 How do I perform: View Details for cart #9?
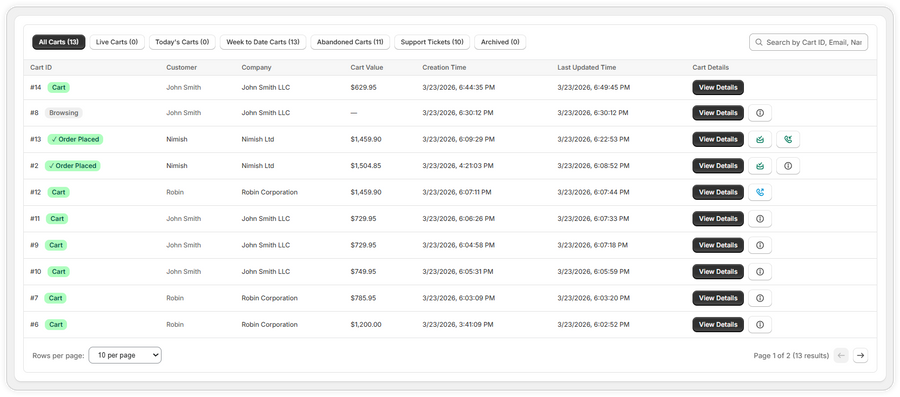718,245
